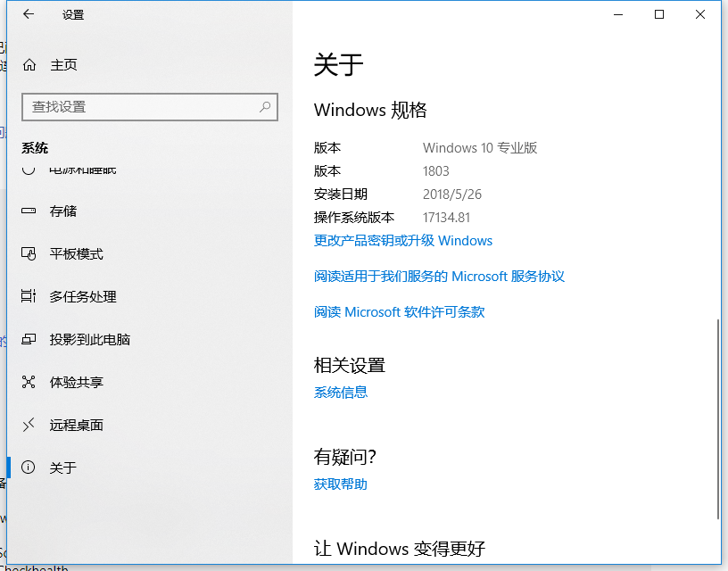The width and height of the screenshot is (728, 571).
Task: Click the 相关设置 heading
Action: [350, 365]
